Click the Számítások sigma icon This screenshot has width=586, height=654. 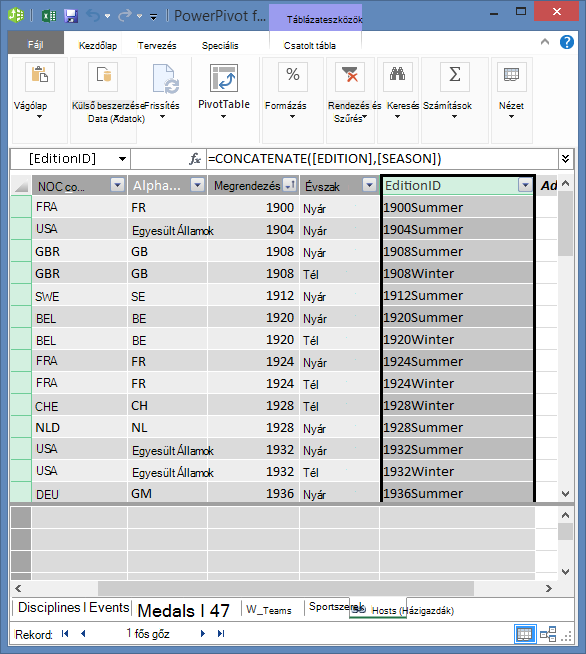coord(455,76)
